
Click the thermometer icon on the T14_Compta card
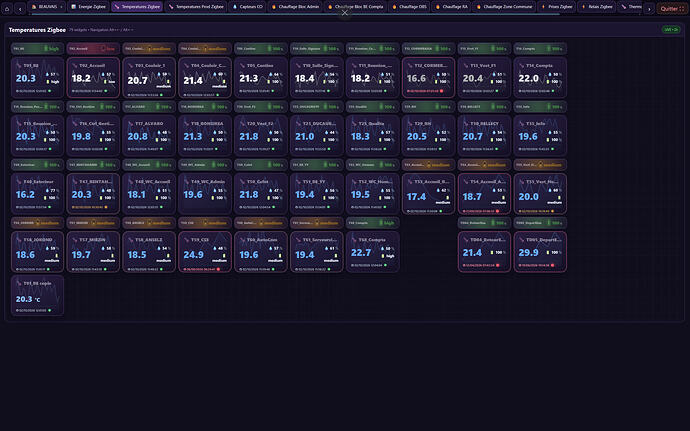[521, 66]
